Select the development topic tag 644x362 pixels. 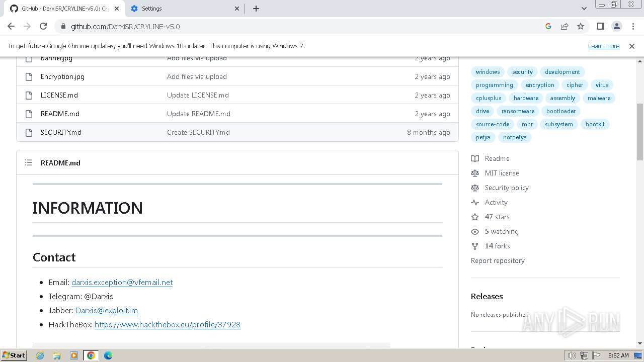[x=562, y=72]
